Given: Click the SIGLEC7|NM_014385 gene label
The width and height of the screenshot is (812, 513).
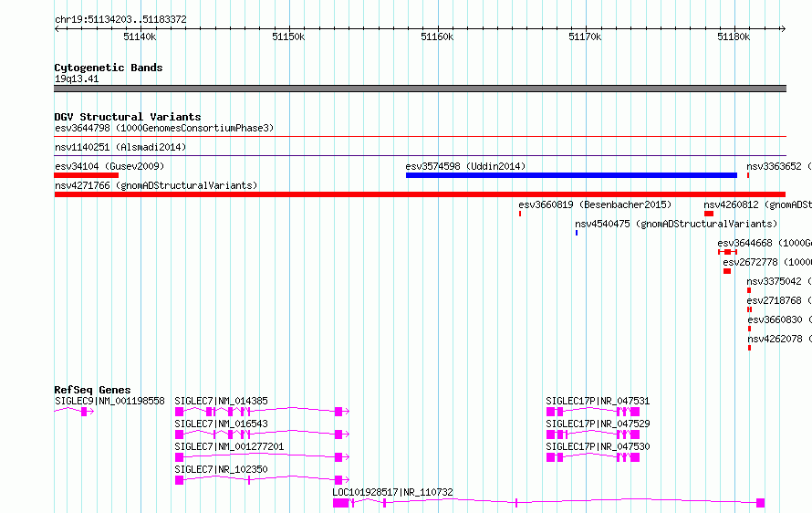Looking at the screenshot, I should click(x=221, y=401).
